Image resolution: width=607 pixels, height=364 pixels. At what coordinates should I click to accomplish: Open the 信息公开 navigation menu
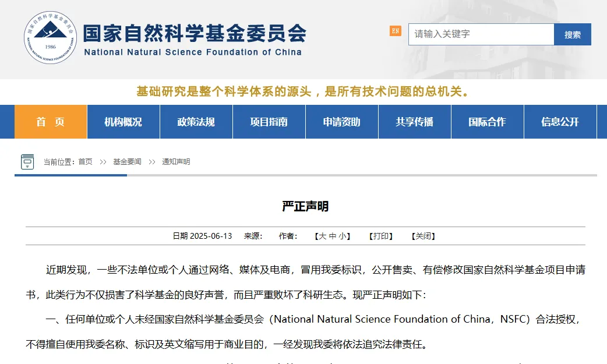pos(560,122)
